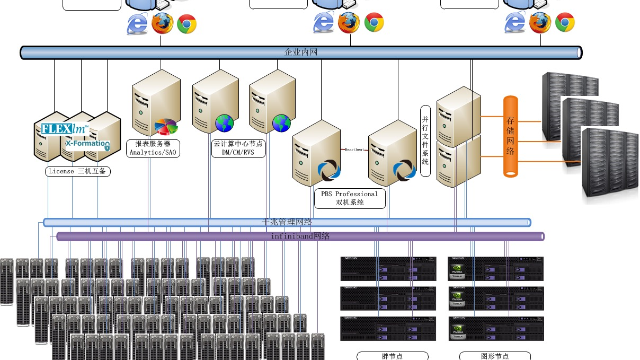The width and height of the screenshot is (640, 360).
Task: Click the FLEXlm logo
Action: (64, 129)
